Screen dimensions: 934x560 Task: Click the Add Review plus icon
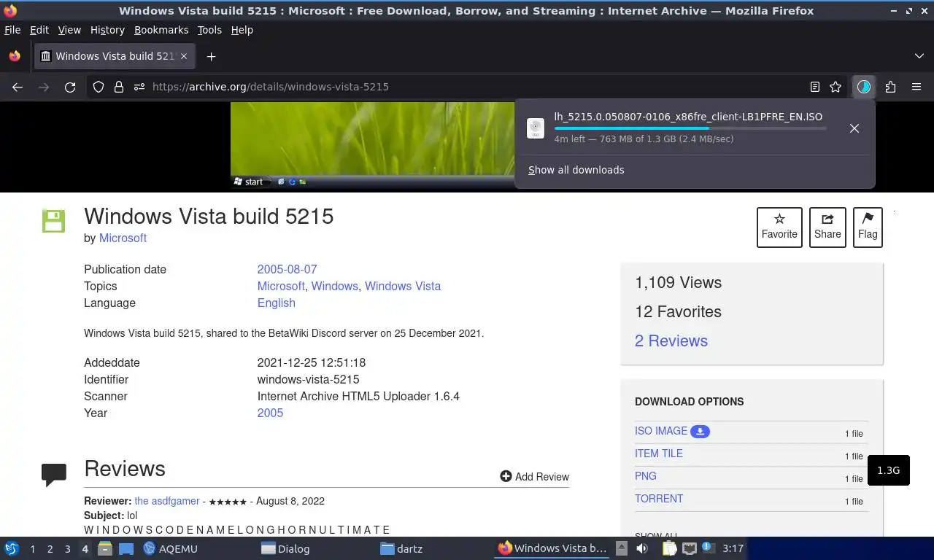(506, 476)
